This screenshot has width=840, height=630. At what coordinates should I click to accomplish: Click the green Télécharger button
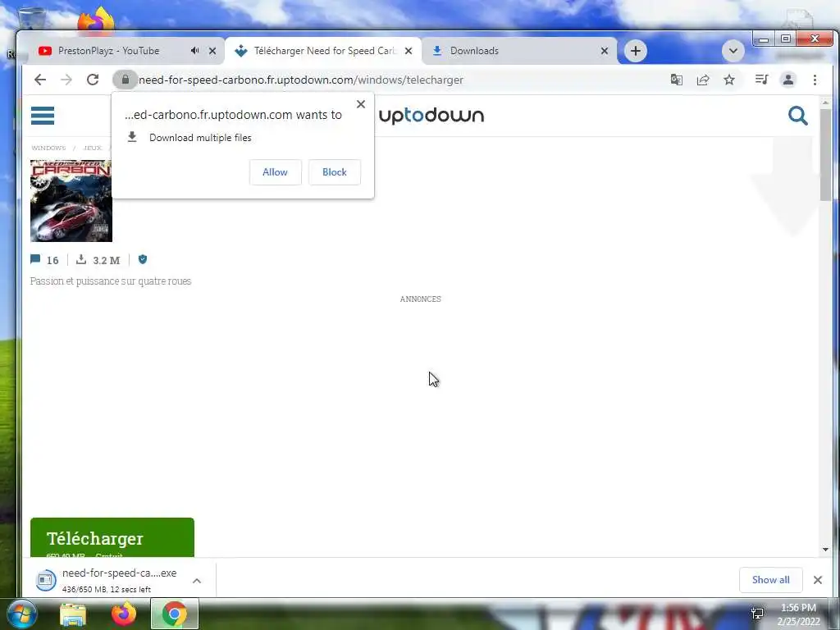112,537
